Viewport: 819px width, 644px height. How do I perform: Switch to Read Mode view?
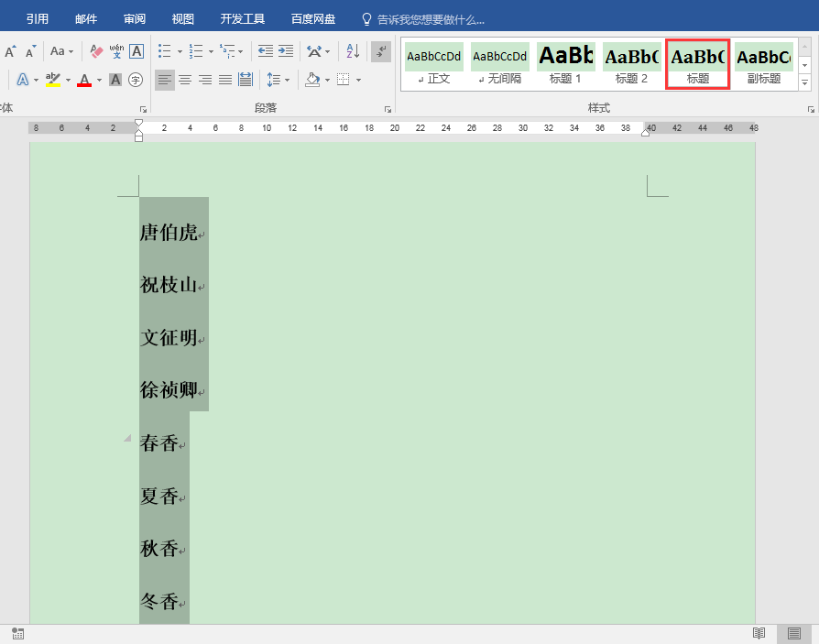tap(759, 634)
